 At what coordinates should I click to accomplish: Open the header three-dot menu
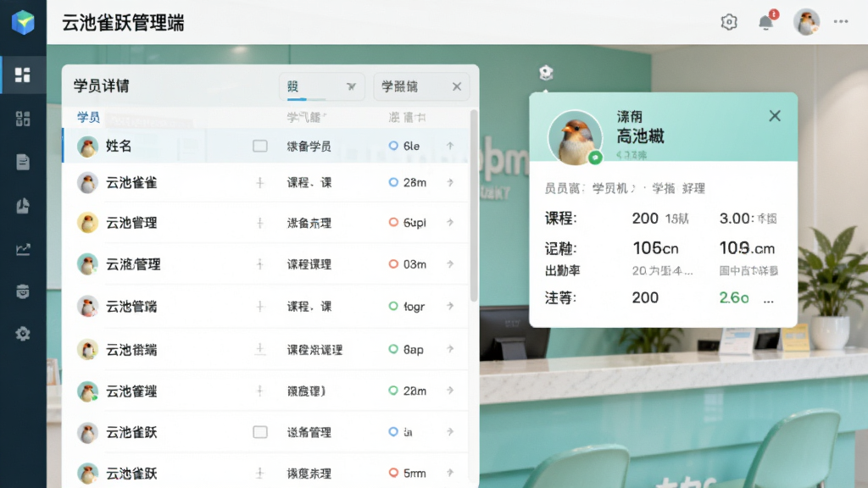click(x=841, y=21)
